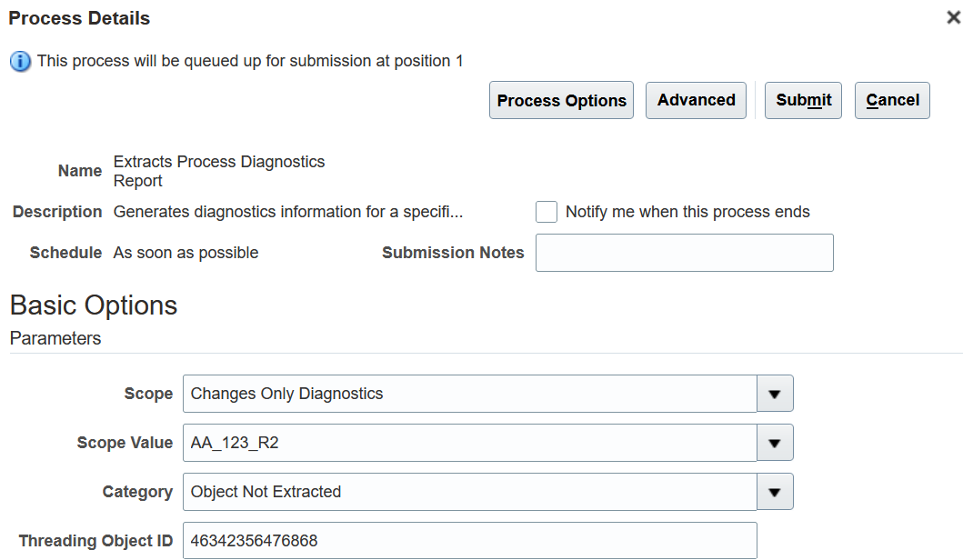Click the blue information icon
Viewport: 963px width, 560px height.
point(20,62)
